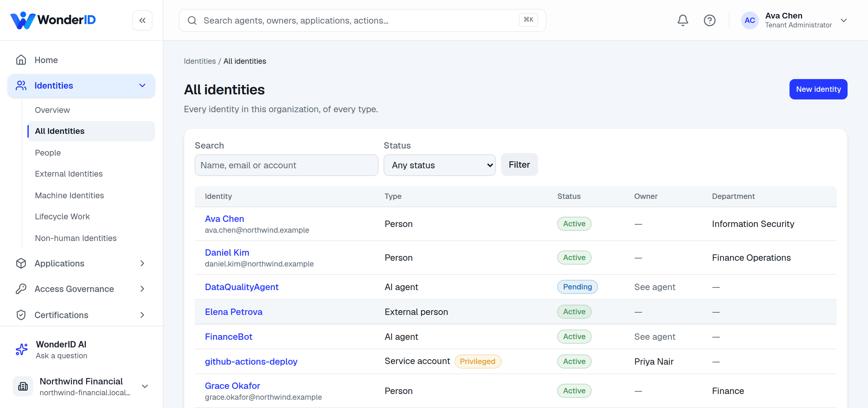
Task: Click the Pending status badge
Action: point(577,287)
